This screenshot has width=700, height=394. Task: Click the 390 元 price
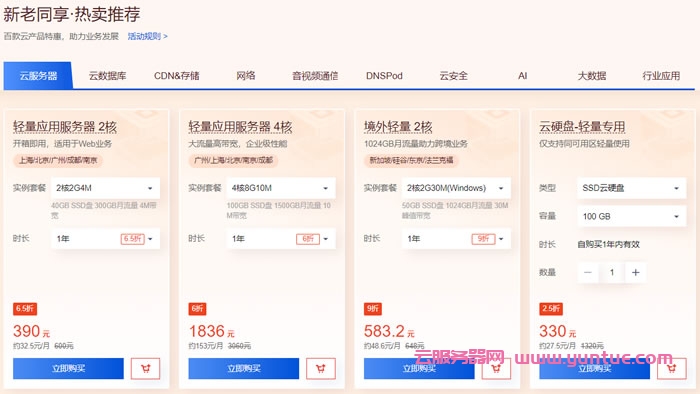(31, 332)
